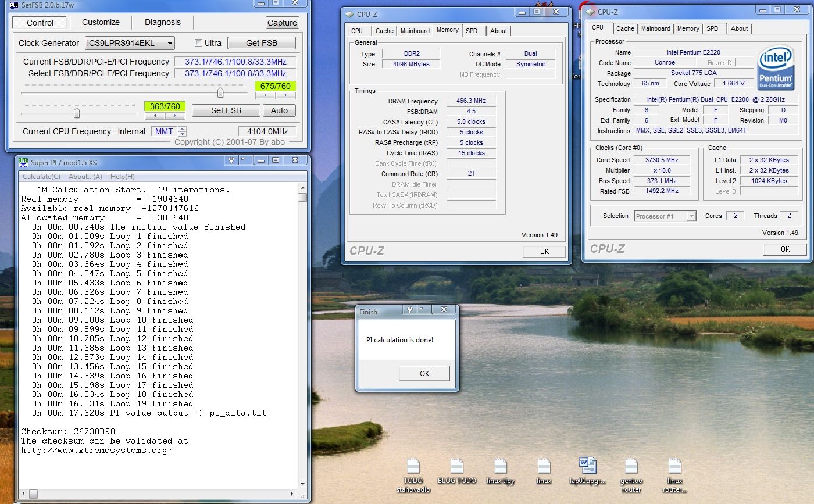Switch to the Customize tab in SetFSB
The image size is (814, 504).
pos(101,22)
